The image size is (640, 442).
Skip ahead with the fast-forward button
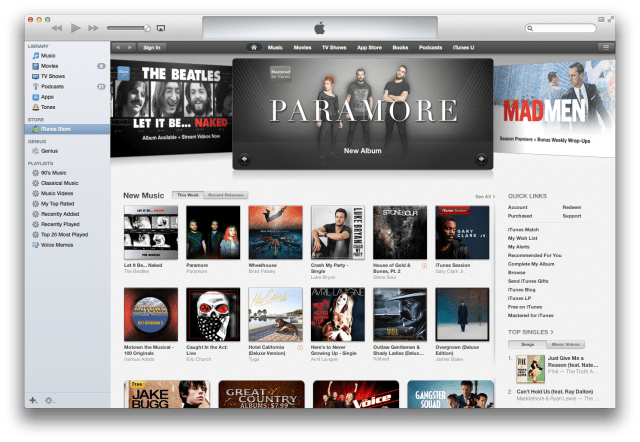pos(93,28)
